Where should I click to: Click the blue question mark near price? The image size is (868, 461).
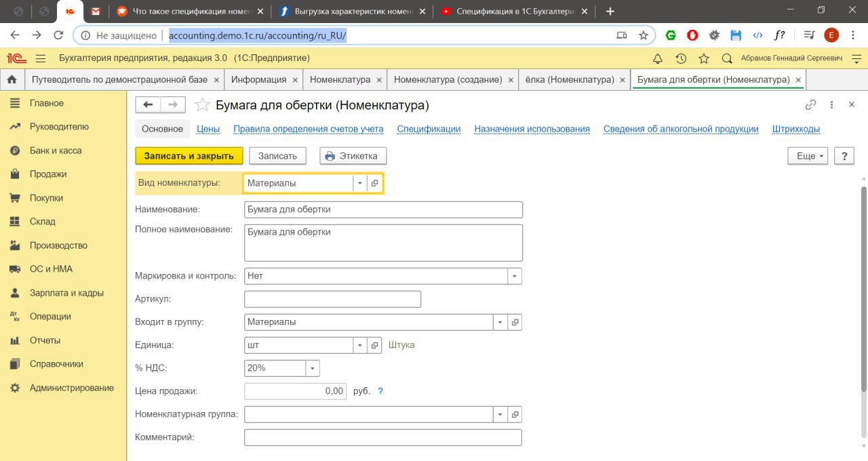(x=380, y=391)
